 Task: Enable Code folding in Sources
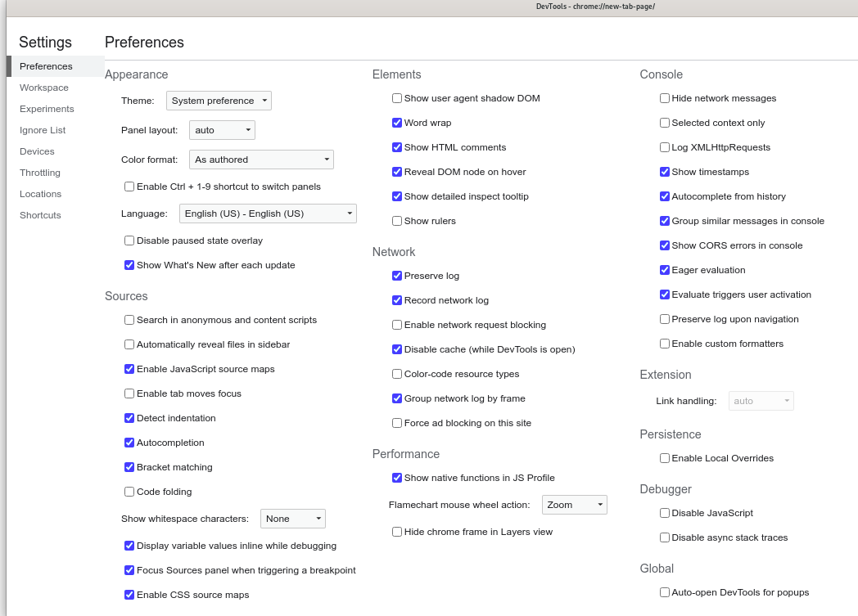[129, 492]
